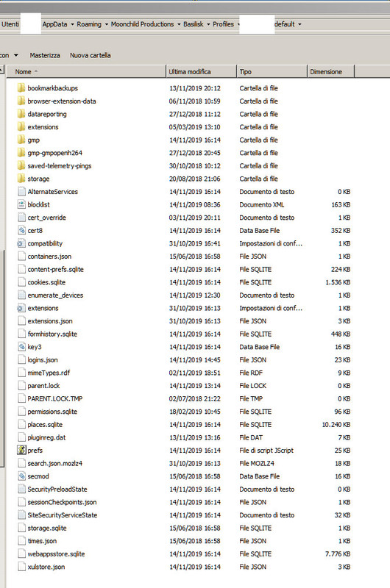Expand the Basilisk breadcrumb dropdown arrow

point(208,24)
